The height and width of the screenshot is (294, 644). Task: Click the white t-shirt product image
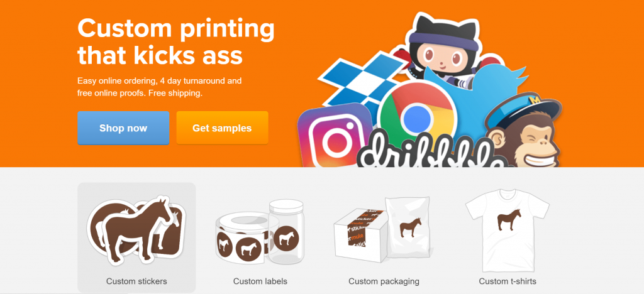tap(508, 230)
